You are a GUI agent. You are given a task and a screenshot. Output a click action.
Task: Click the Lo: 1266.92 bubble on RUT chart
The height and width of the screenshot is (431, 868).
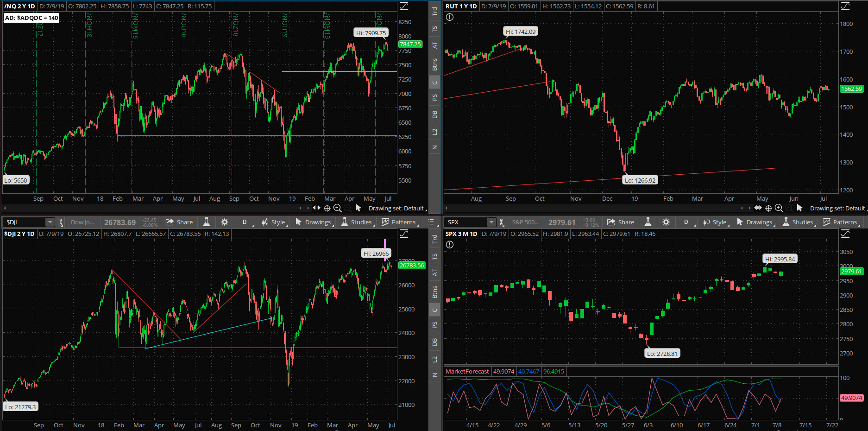tap(640, 180)
